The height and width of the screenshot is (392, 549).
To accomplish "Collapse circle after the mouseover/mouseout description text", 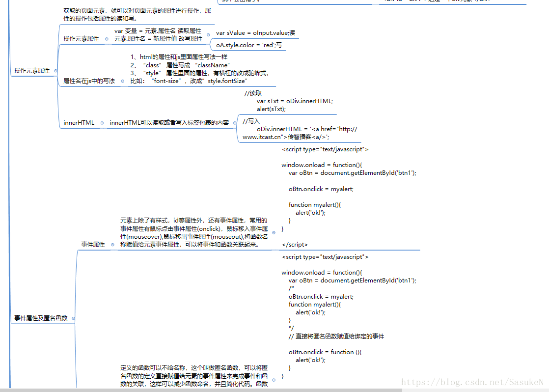I will coord(274,233).
